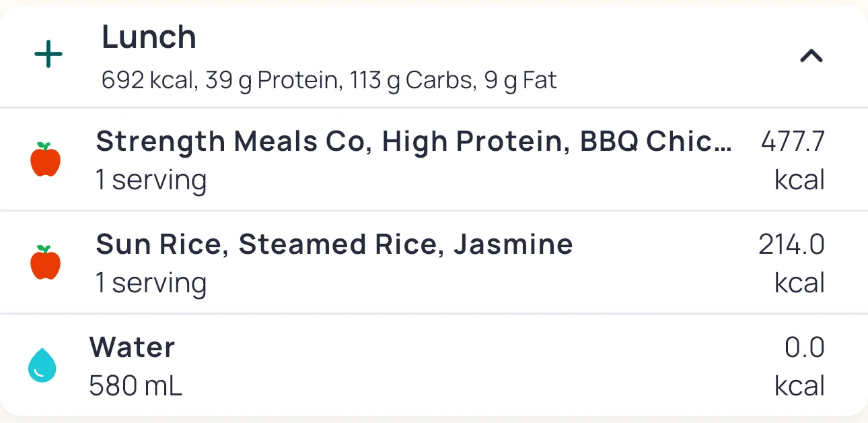This screenshot has width=868, height=423.
Task: Click the 0.0 kcal value for Water
Action: (x=804, y=348)
